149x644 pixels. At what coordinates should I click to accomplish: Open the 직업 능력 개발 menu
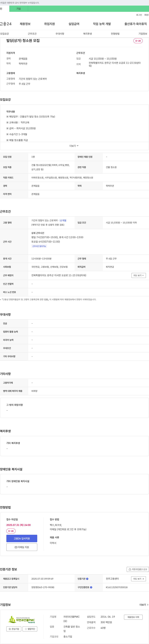tap(102, 24)
